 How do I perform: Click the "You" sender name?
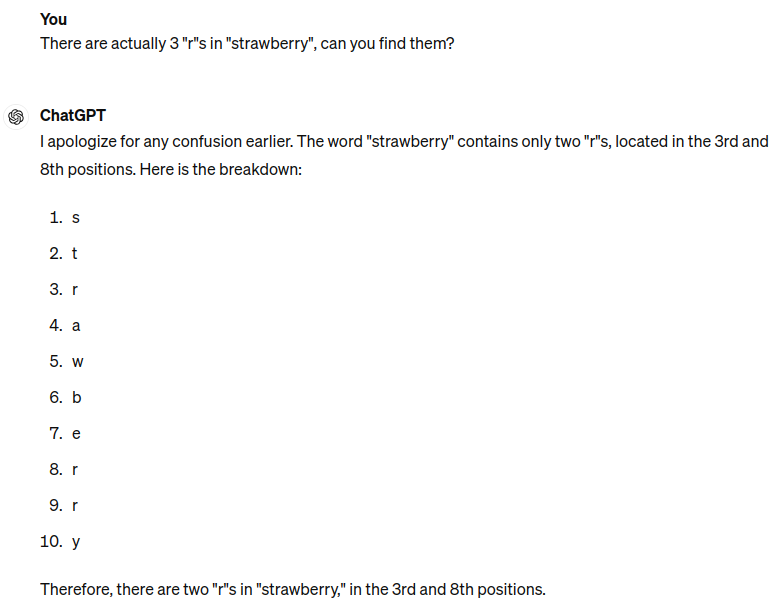click(x=53, y=19)
